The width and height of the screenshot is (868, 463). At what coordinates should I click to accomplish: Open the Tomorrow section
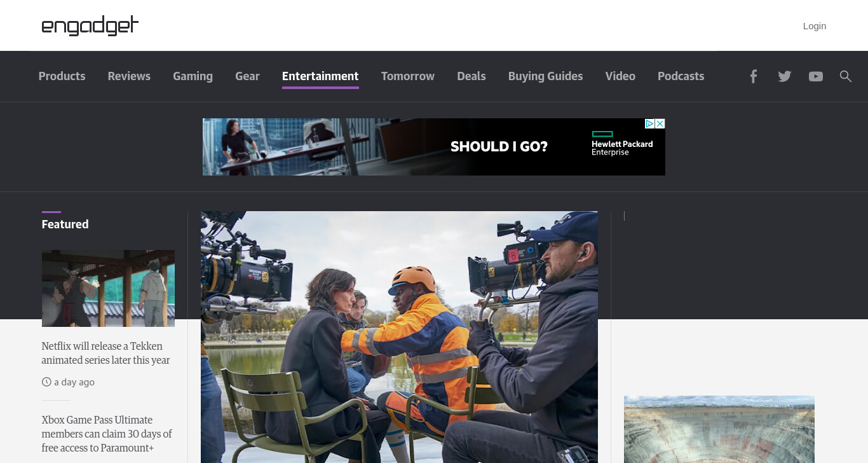(408, 76)
